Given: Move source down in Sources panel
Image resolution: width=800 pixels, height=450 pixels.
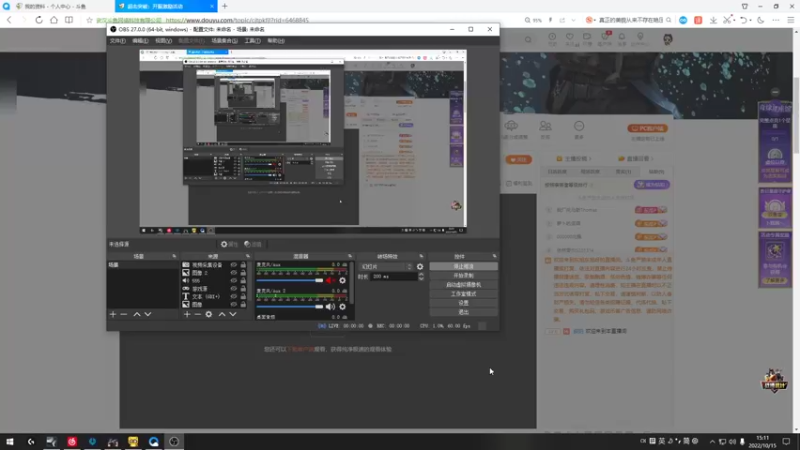Looking at the screenshot, I should [233, 314].
